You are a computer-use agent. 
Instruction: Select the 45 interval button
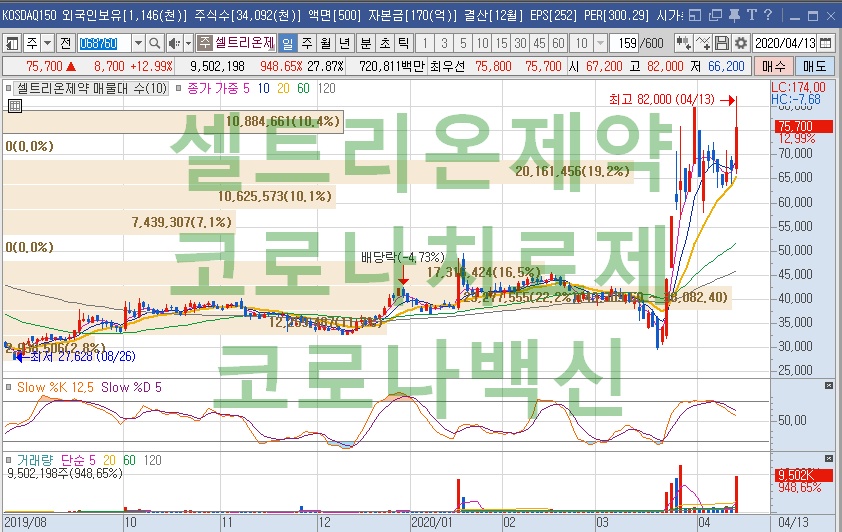[x=540, y=43]
